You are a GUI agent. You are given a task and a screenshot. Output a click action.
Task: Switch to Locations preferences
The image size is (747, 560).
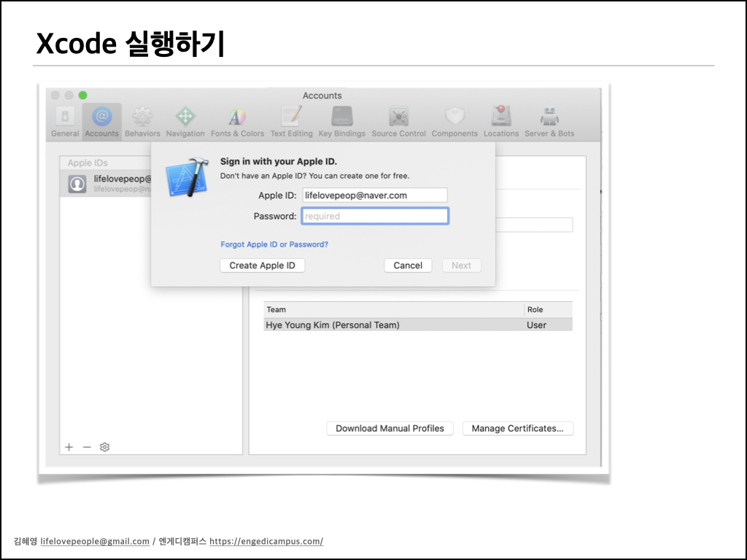pos(501,122)
